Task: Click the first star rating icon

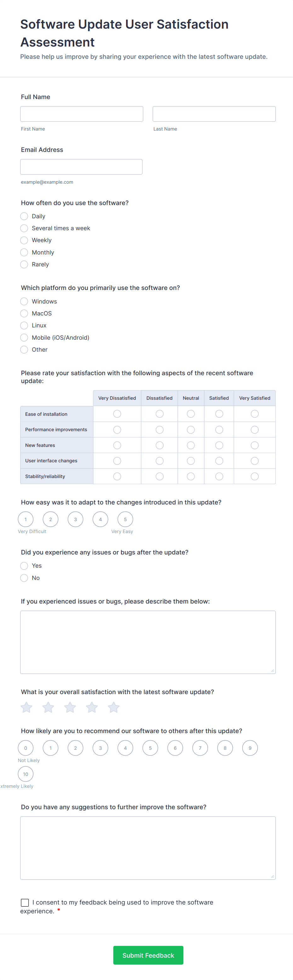Action: (x=26, y=707)
